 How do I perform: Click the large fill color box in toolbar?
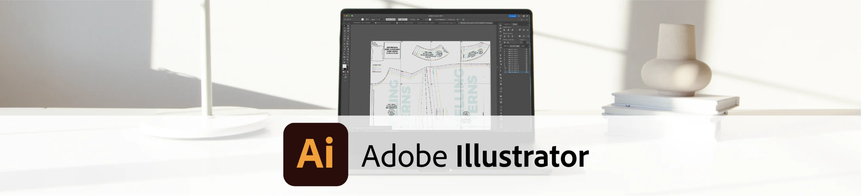click(x=344, y=66)
